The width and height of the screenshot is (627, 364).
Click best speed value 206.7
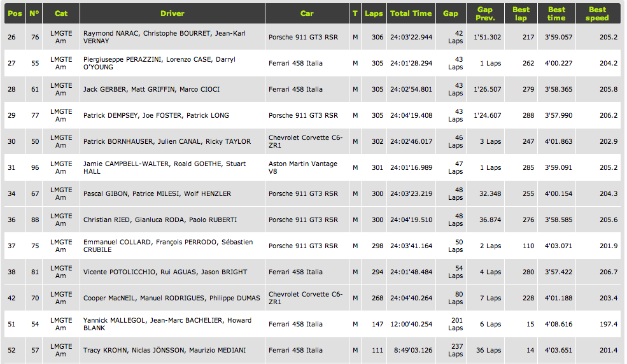point(608,272)
